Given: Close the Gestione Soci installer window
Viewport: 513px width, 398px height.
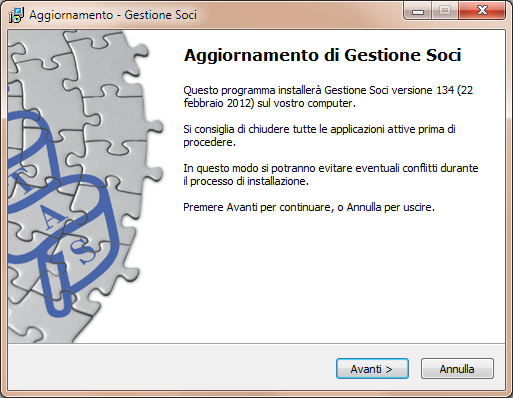Looking at the screenshot, I should coord(482,11).
